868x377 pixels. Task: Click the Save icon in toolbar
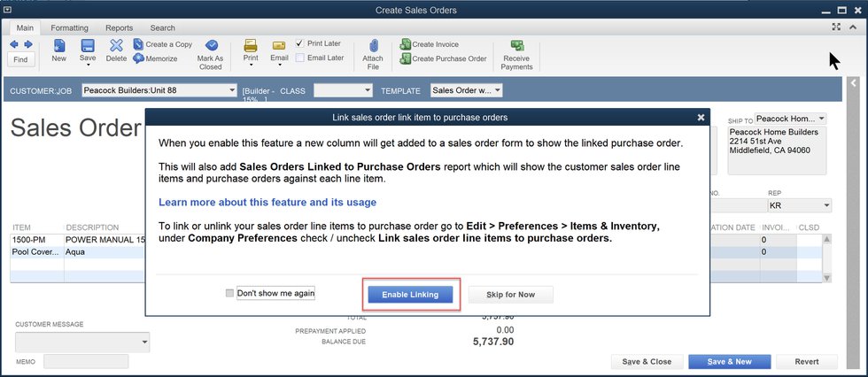(x=88, y=46)
